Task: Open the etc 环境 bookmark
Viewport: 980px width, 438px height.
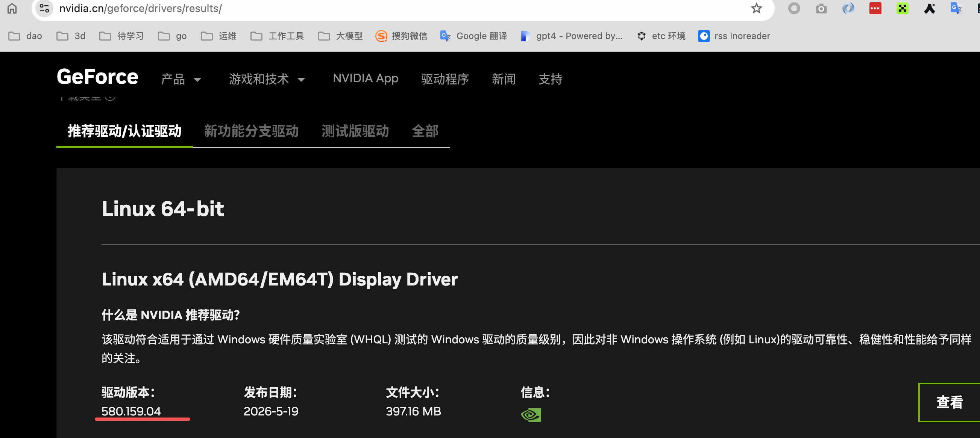Action: [661, 36]
